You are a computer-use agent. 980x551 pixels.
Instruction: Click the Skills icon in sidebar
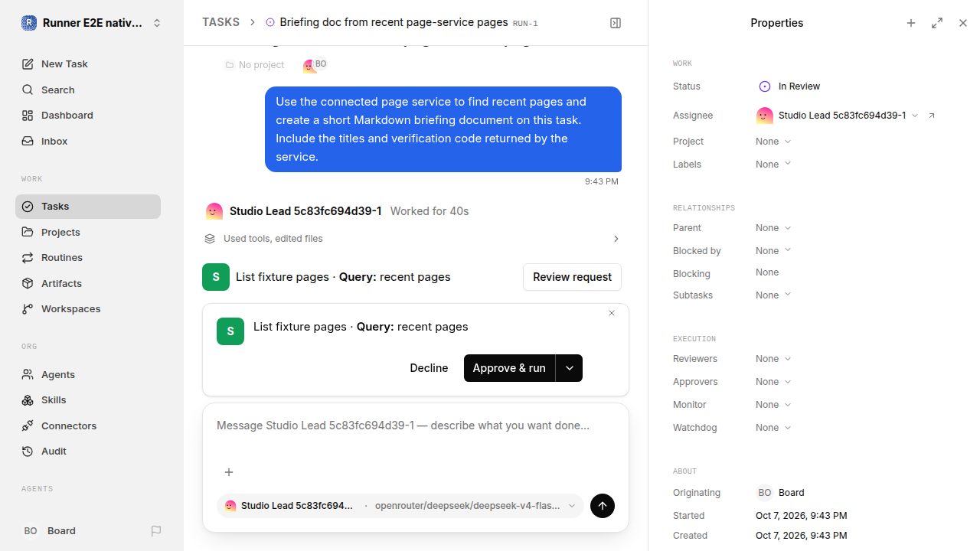(x=28, y=400)
